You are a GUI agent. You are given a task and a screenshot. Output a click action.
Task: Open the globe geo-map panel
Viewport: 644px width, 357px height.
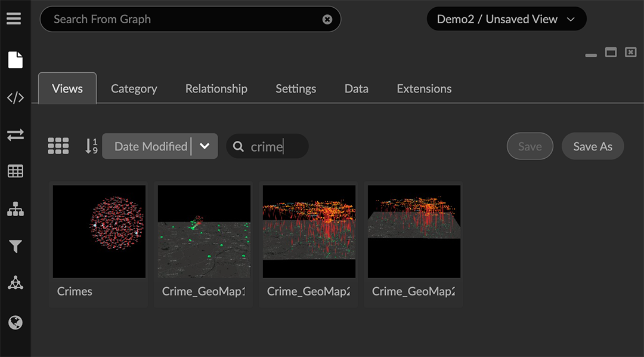(x=15, y=322)
